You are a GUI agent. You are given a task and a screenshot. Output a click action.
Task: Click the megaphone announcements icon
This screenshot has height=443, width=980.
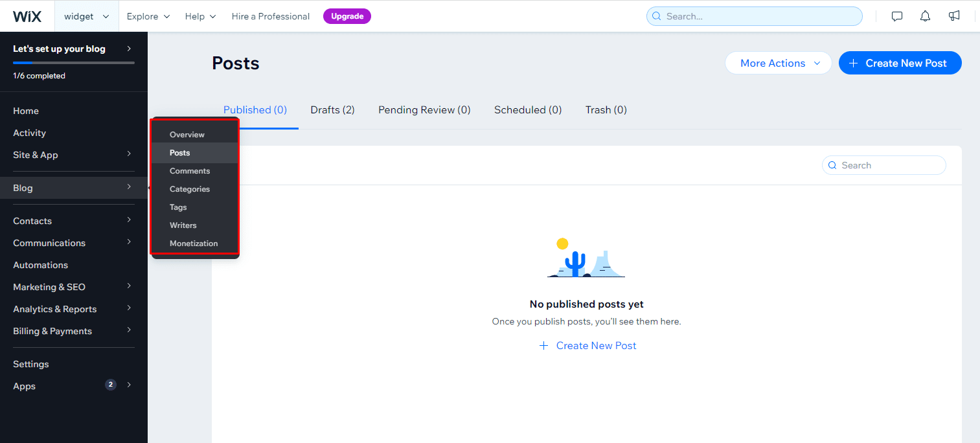click(x=954, y=16)
